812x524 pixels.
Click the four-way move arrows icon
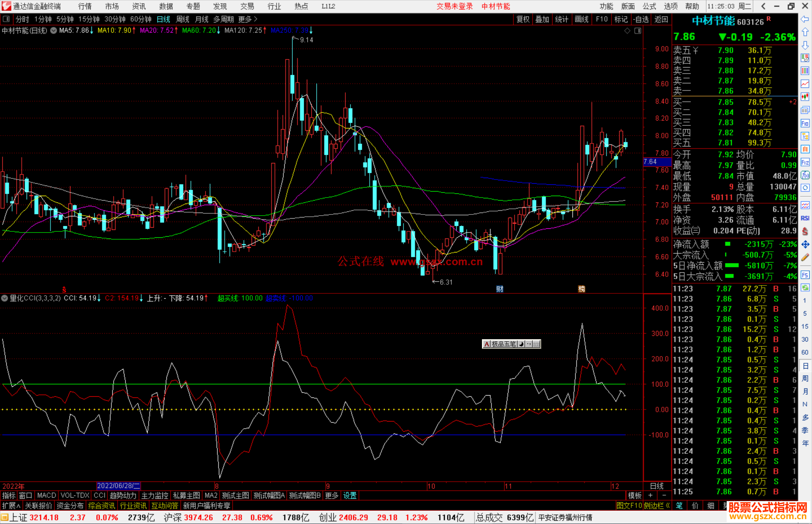tap(805, 245)
